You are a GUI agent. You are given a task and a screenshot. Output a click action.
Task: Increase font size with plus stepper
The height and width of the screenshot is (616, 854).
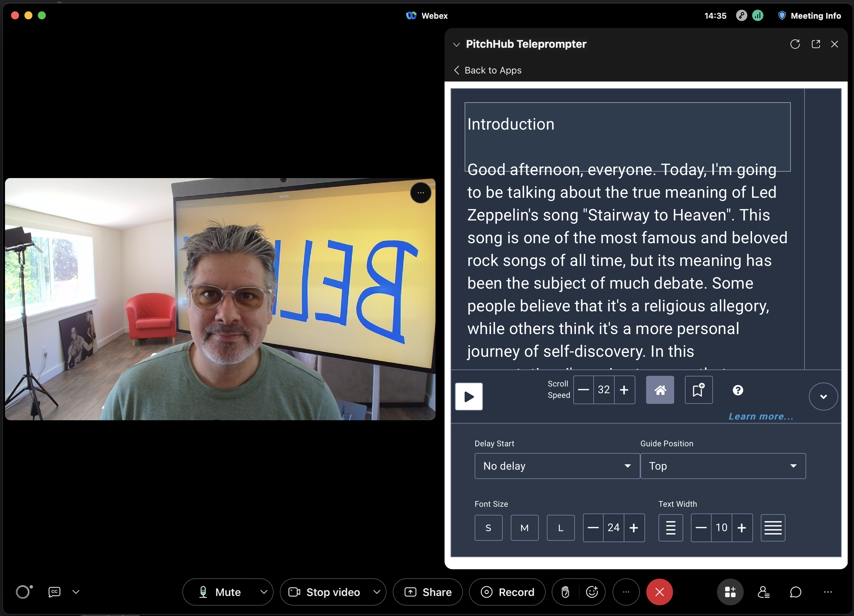pyautogui.click(x=632, y=528)
